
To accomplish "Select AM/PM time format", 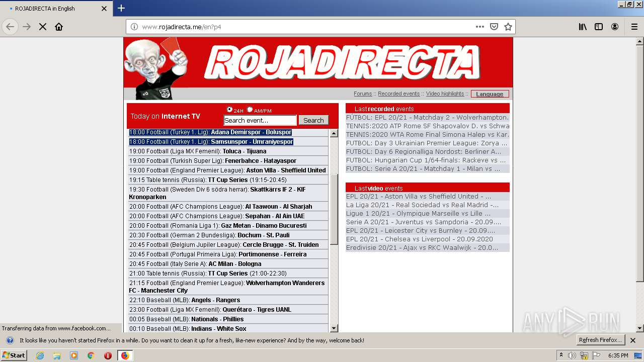I will point(250,110).
